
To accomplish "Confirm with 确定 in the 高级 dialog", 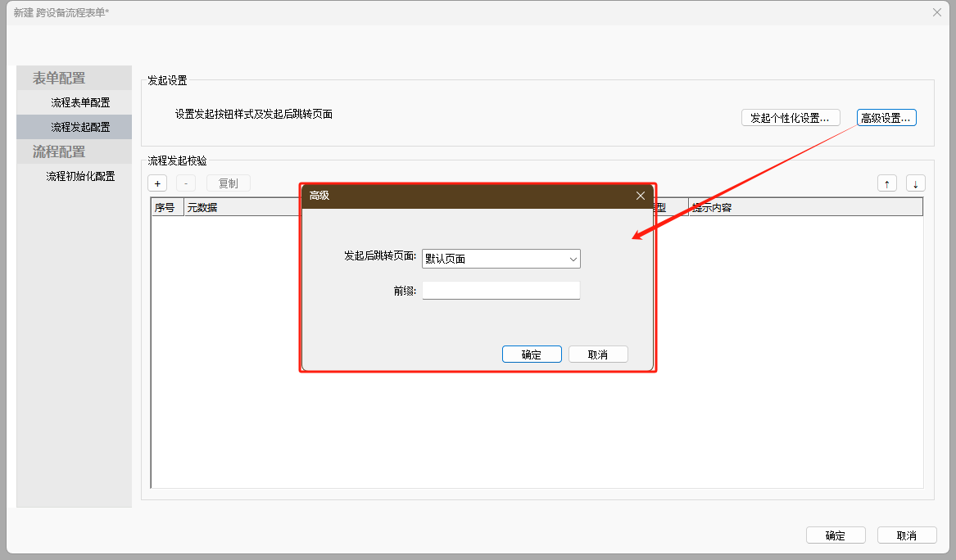I will tap(532, 355).
